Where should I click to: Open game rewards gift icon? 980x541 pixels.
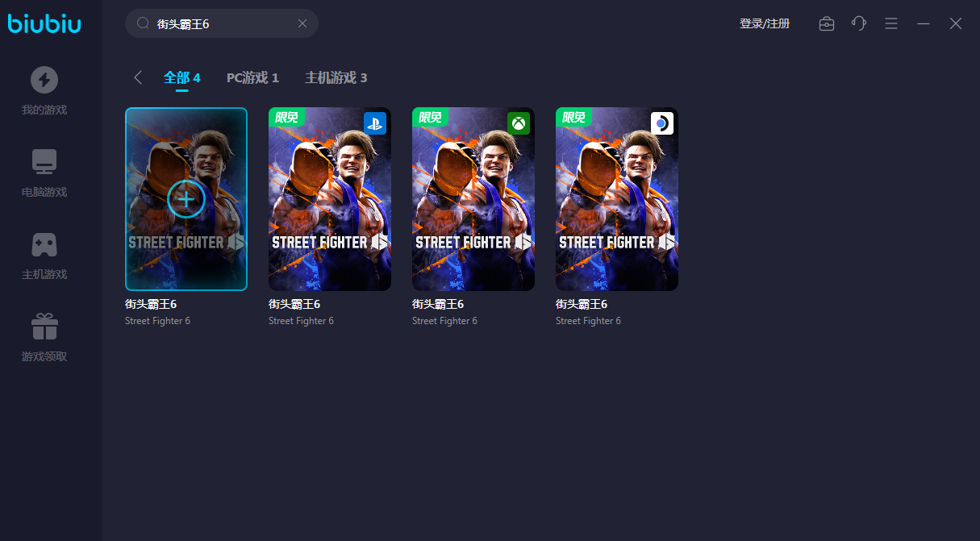pos(44,327)
